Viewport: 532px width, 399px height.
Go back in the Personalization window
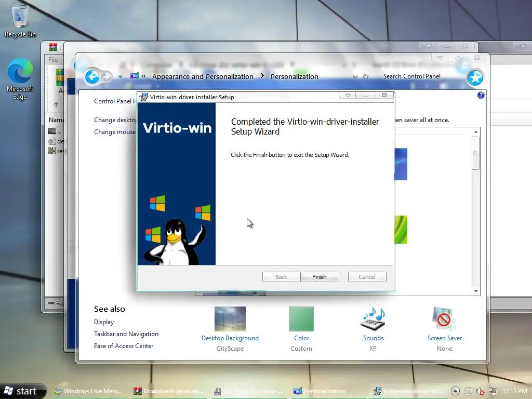(x=92, y=77)
